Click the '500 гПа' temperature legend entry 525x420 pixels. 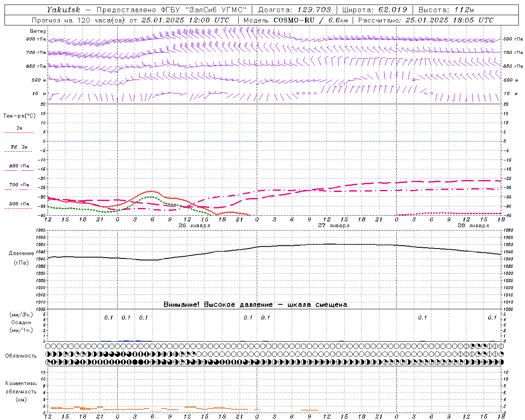pyautogui.click(x=19, y=204)
